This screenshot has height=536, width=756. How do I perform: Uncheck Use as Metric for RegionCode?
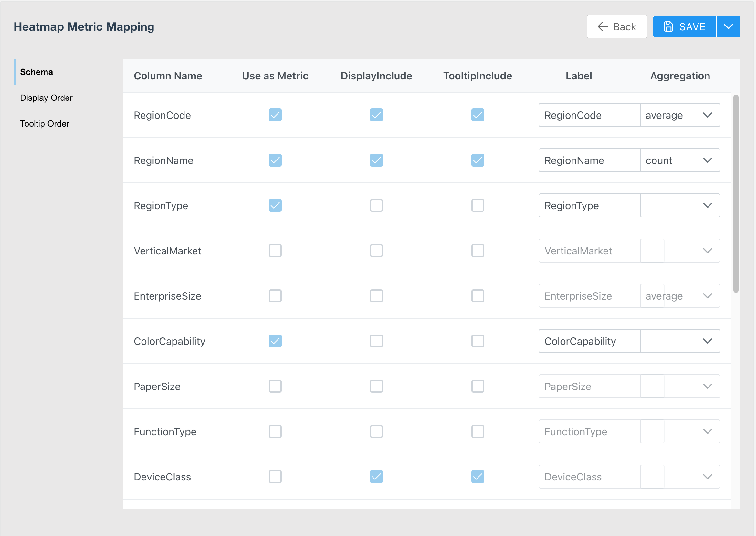pos(275,115)
